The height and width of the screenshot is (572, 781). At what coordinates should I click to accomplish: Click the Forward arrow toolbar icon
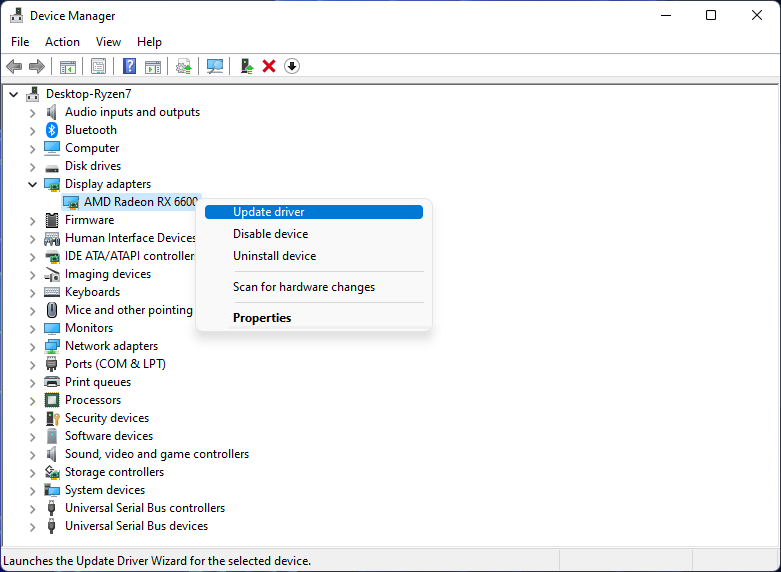click(x=37, y=66)
